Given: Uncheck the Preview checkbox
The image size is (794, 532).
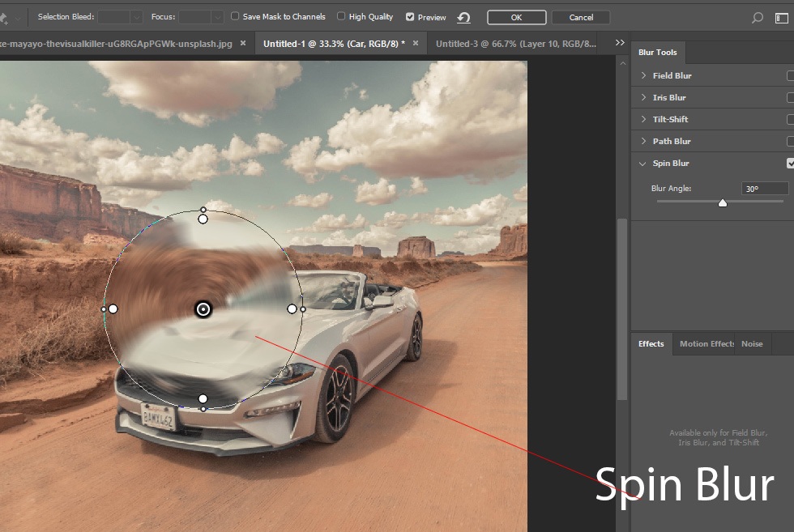Looking at the screenshot, I should pos(410,16).
